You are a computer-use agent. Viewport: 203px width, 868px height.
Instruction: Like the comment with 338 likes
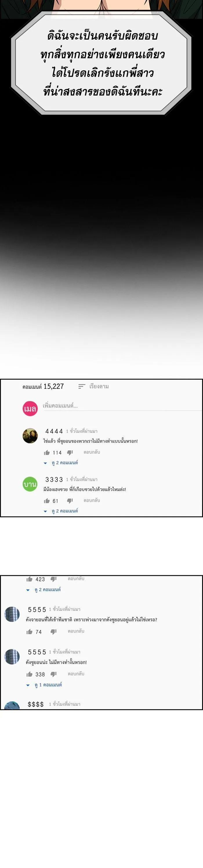(29, 674)
